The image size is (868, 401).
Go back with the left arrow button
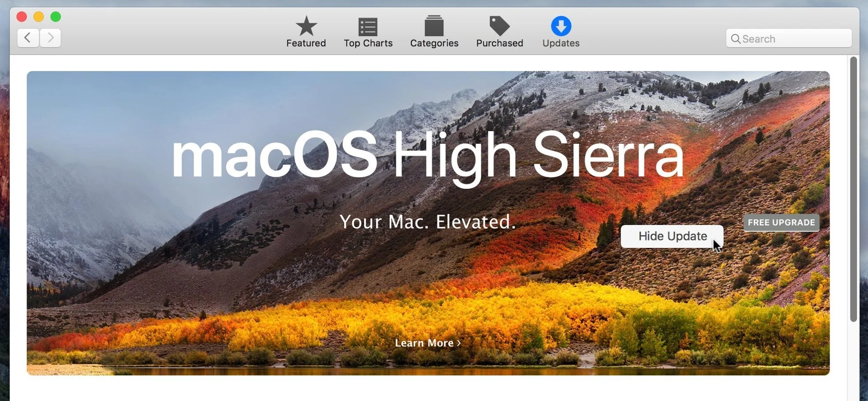[x=28, y=38]
